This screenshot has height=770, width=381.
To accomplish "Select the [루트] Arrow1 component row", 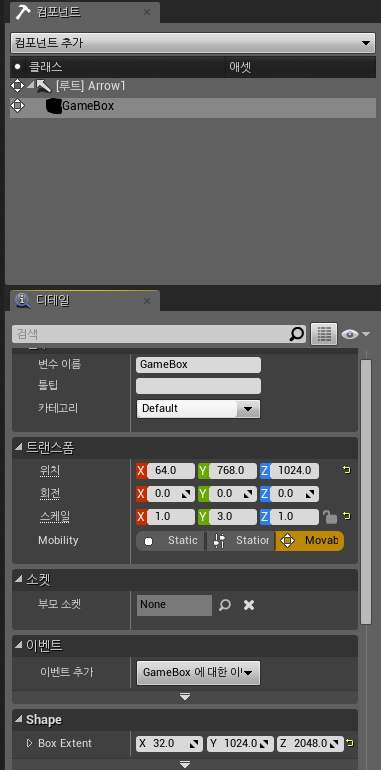I will [193, 86].
